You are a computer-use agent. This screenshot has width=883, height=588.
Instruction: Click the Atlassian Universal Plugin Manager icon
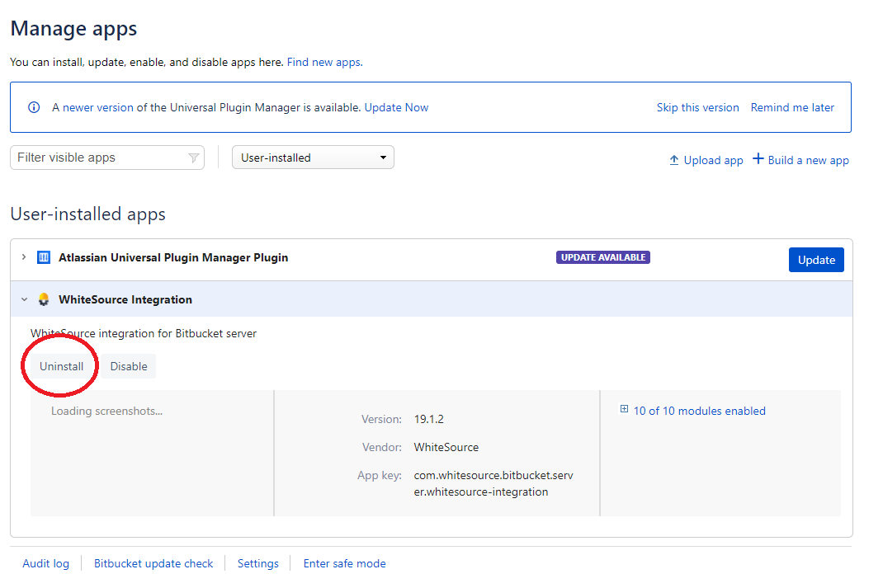[x=44, y=257]
